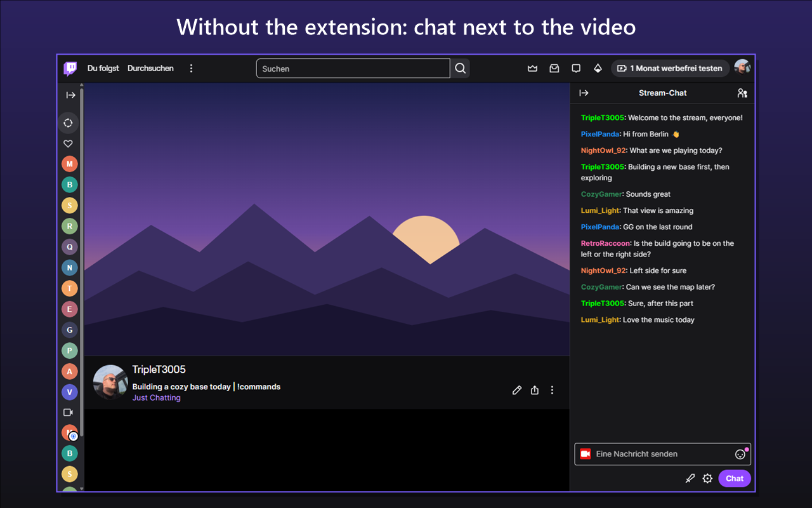Click the sidebar video camera icon
Screen dimensions: 812x508
69,412
